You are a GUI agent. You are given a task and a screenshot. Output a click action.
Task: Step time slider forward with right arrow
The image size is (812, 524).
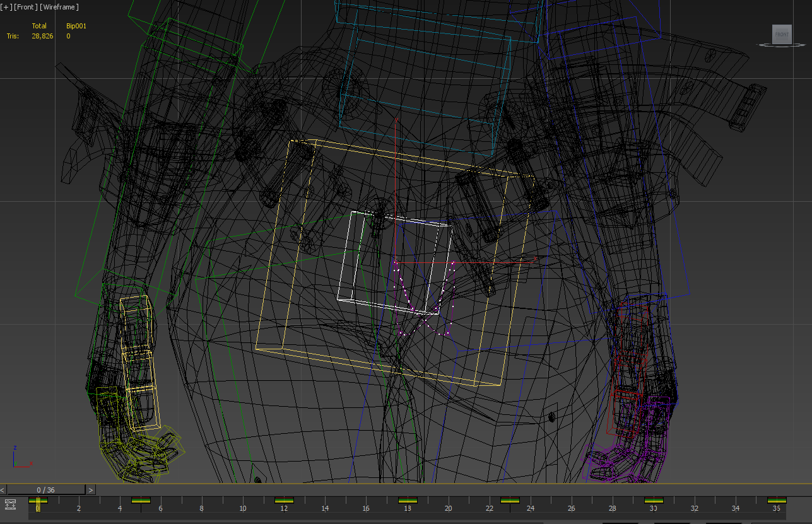(x=91, y=489)
